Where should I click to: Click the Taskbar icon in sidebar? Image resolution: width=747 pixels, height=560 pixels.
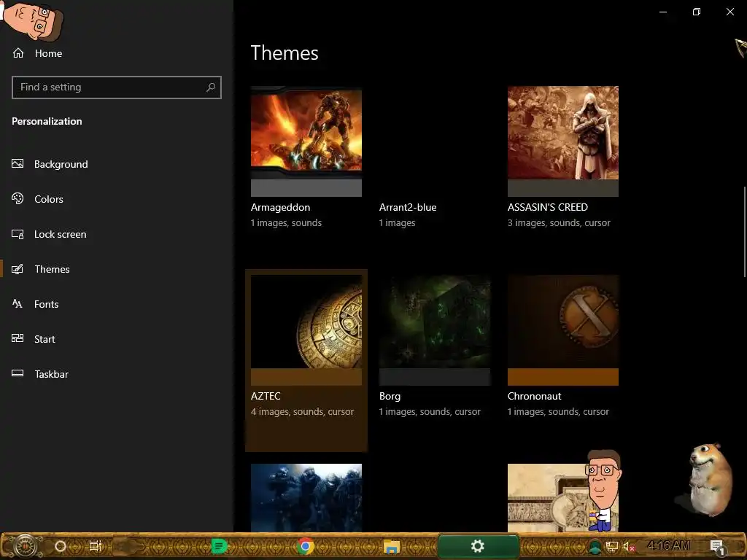tap(18, 373)
